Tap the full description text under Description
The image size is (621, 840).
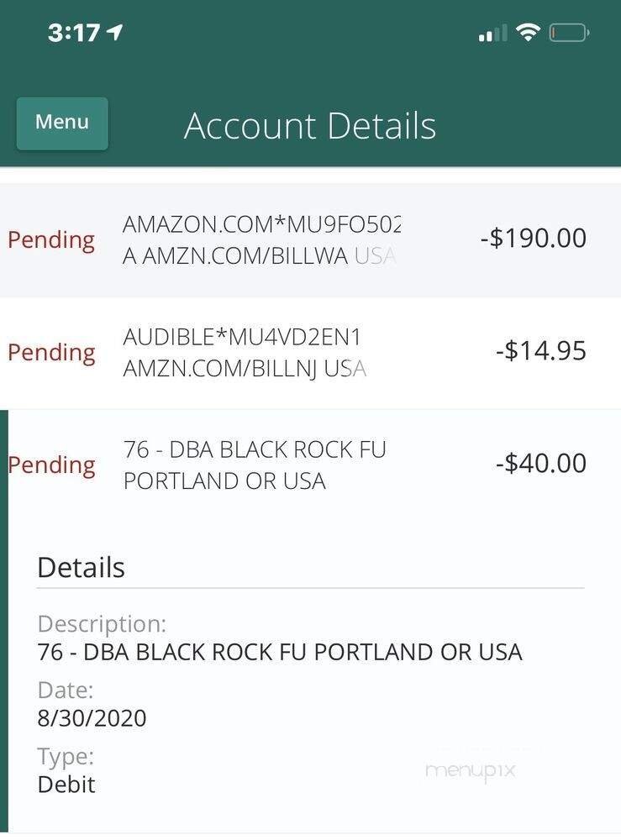280,652
